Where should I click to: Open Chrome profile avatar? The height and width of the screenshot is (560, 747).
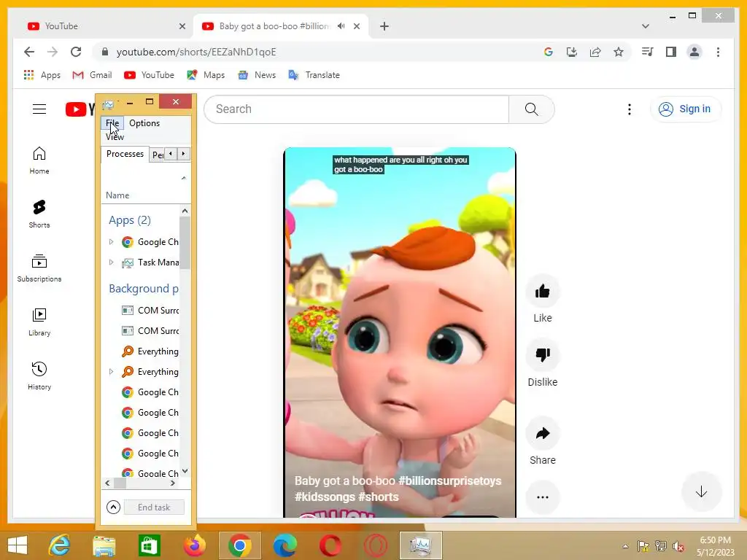click(x=694, y=52)
